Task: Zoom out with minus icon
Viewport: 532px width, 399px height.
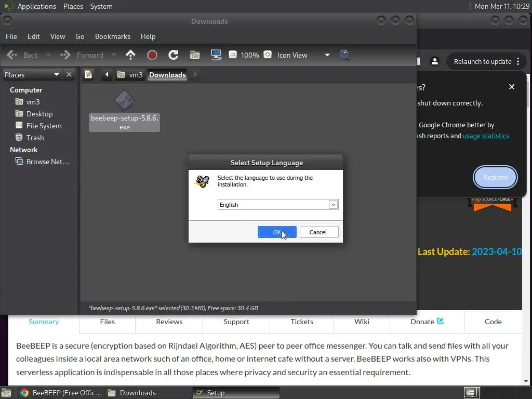Action: tap(232, 55)
